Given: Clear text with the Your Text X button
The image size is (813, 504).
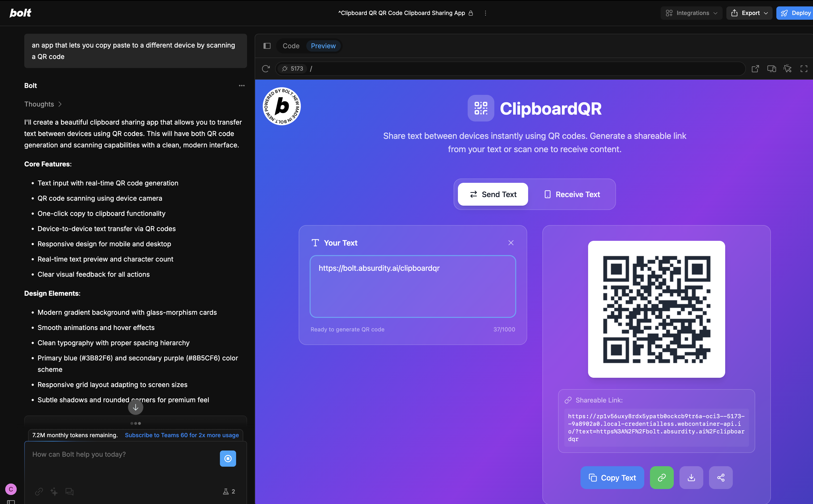Looking at the screenshot, I should pyautogui.click(x=511, y=243).
